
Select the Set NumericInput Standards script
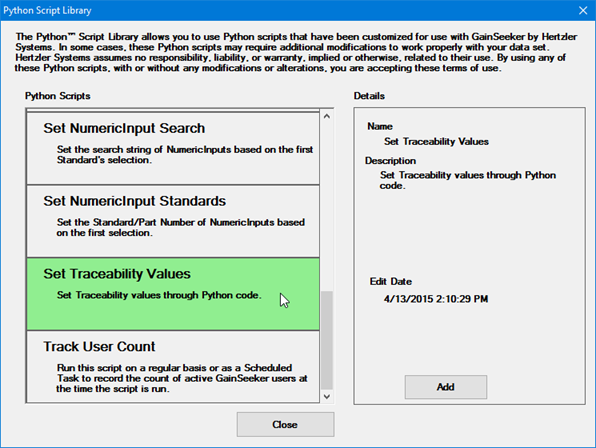click(x=173, y=222)
